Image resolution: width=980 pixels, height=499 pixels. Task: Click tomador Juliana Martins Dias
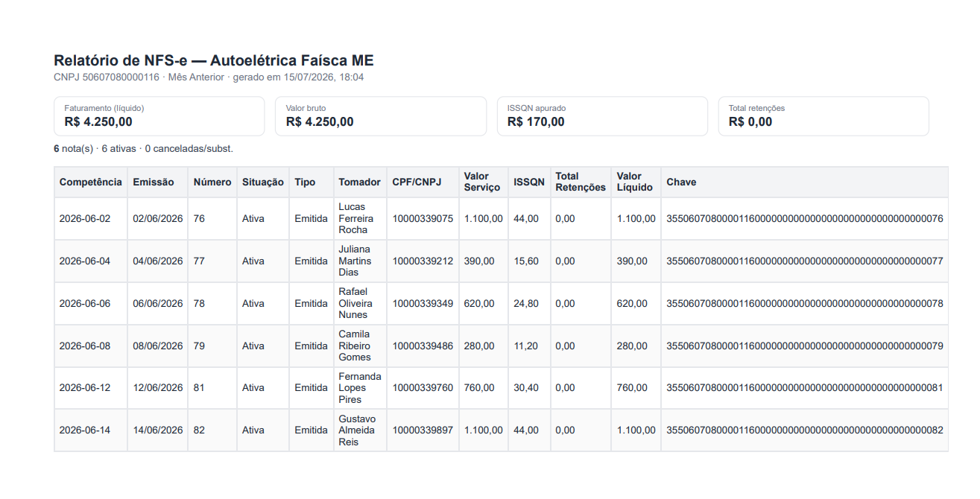355,261
